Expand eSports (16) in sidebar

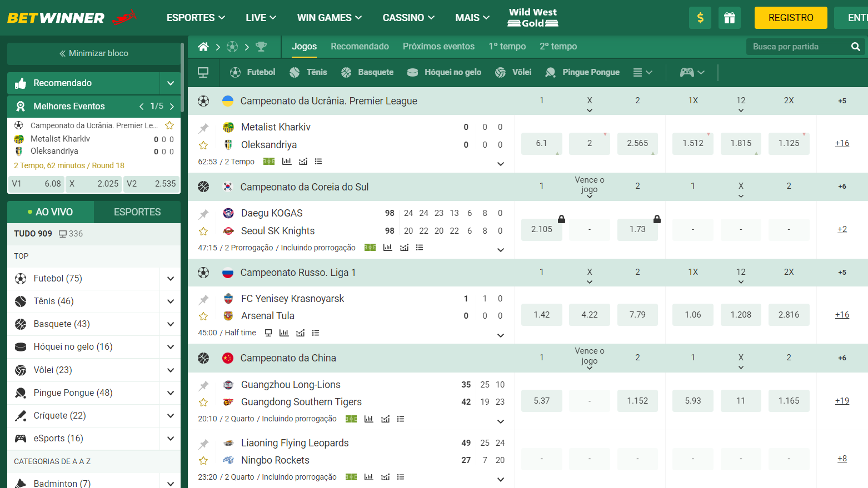tap(171, 439)
